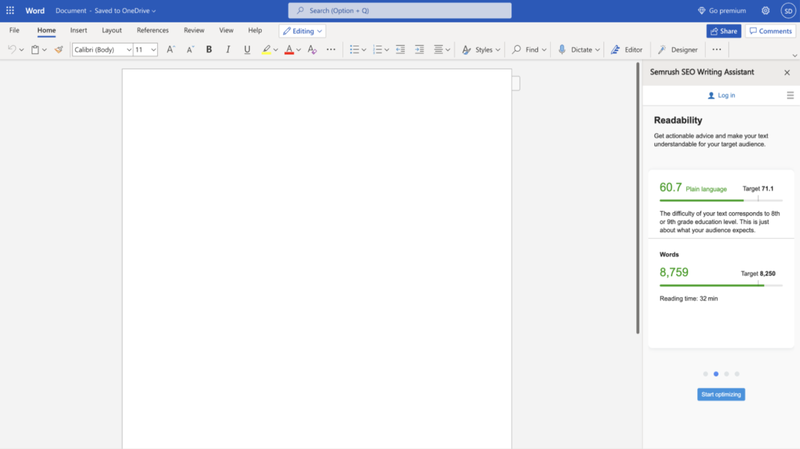Toggle Underline formatting
Image resolution: width=800 pixels, height=449 pixels.
coord(247,49)
